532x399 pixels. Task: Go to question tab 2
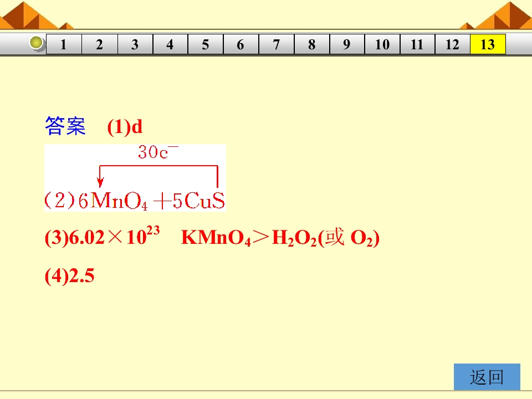point(100,44)
